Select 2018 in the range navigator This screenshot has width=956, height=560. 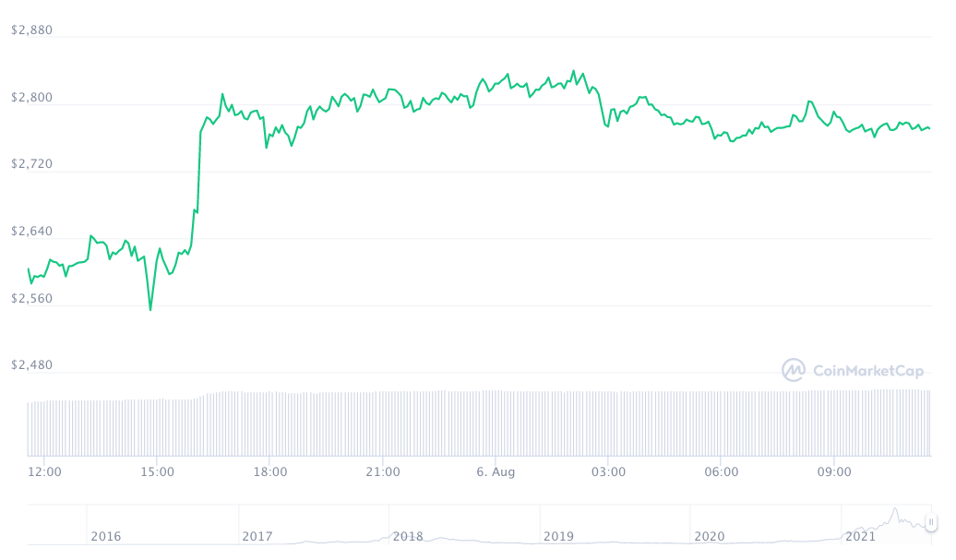pyautogui.click(x=408, y=536)
